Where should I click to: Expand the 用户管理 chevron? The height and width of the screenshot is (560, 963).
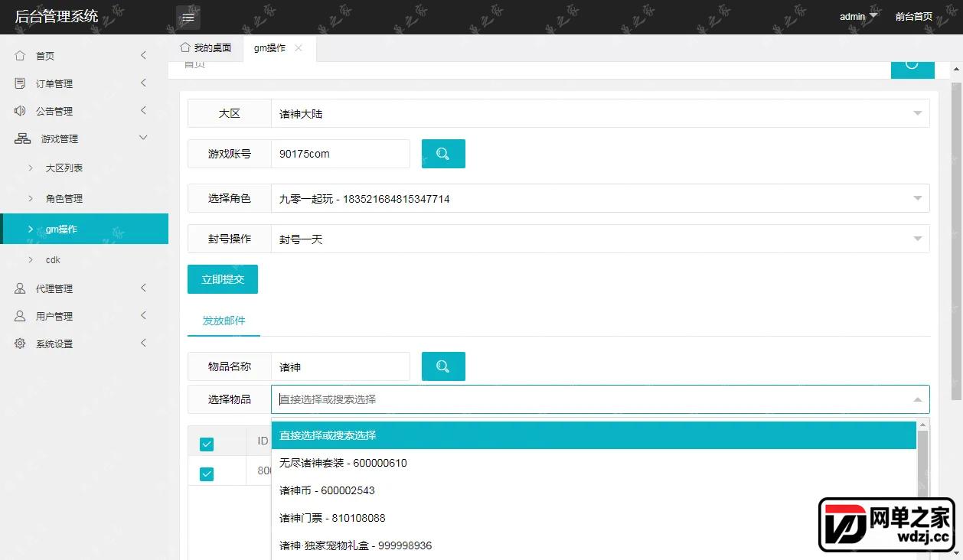point(144,315)
